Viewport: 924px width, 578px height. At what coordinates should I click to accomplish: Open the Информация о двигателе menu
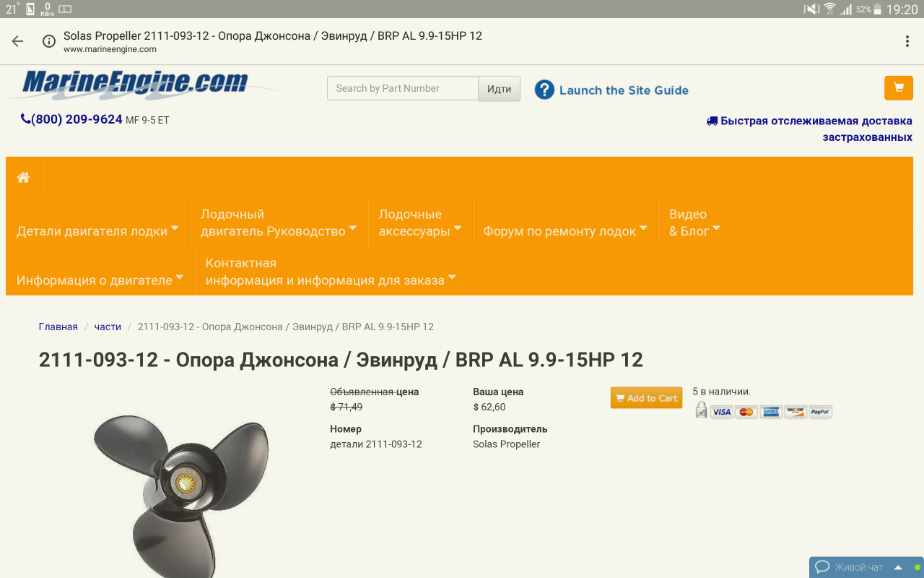pyautogui.click(x=100, y=280)
